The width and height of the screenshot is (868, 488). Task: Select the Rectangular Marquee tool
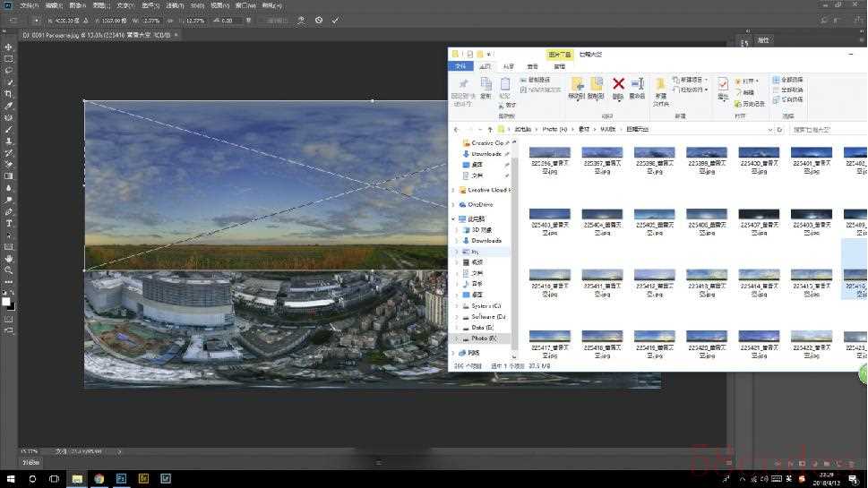pyautogui.click(x=8, y=58)
